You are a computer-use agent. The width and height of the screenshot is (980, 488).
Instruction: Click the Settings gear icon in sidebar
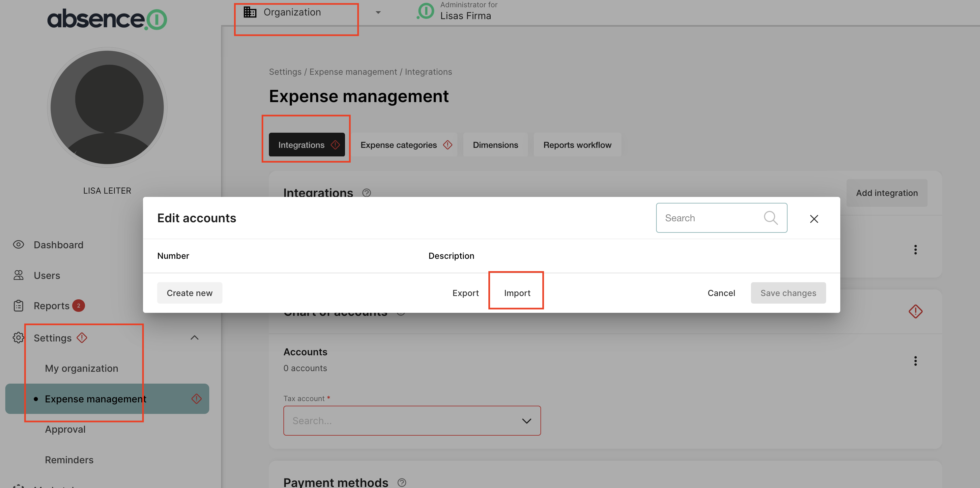18,338
